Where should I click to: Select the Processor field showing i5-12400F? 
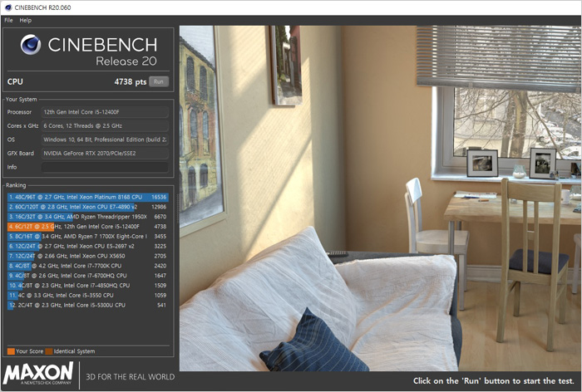pyautogui.click(x=104, y=111)
